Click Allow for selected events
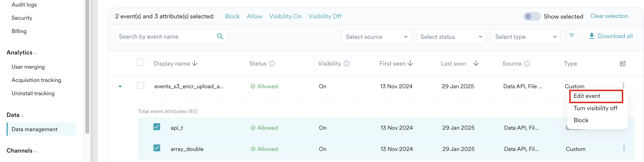Viewport: 644px width, 162px height. (254, 16)
